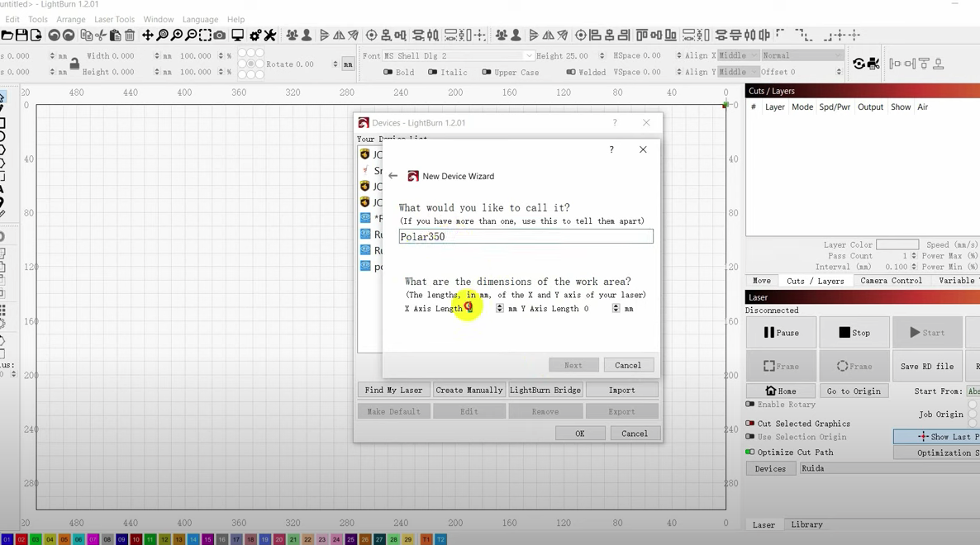This screenshot has height=545, width=980.
Task: Click the Open file folder icon
Action: click(x=7, y=36)
